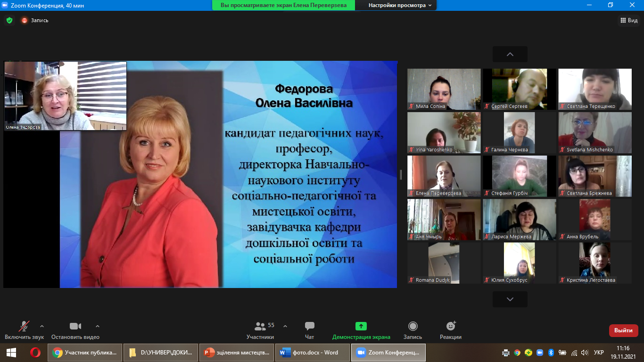Click the green Share Screen icon
Screen dimensions: 644x362
coord(361,326)
